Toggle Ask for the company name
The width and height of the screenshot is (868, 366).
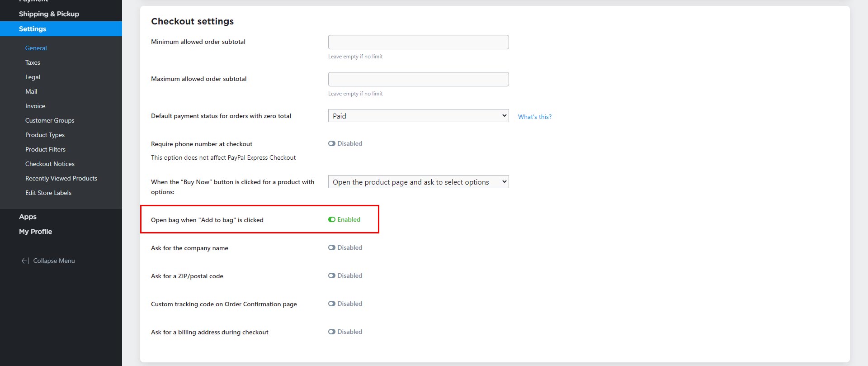(x=332, y=247)
